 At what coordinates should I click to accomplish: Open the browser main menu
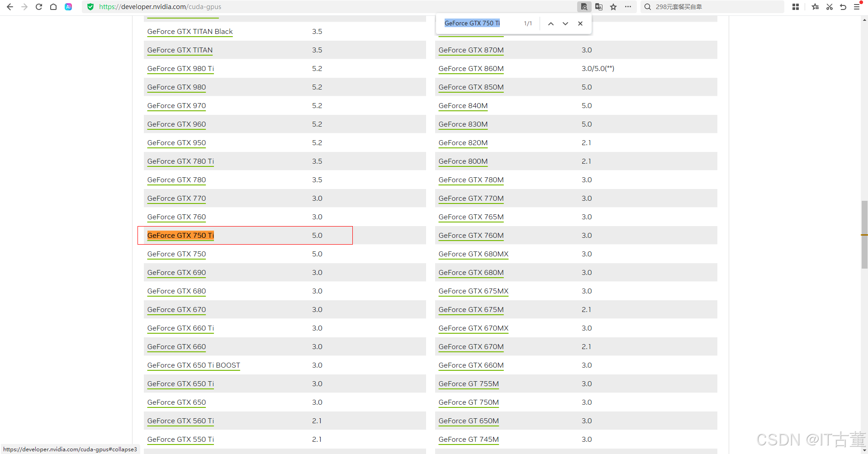click(857, 7)
